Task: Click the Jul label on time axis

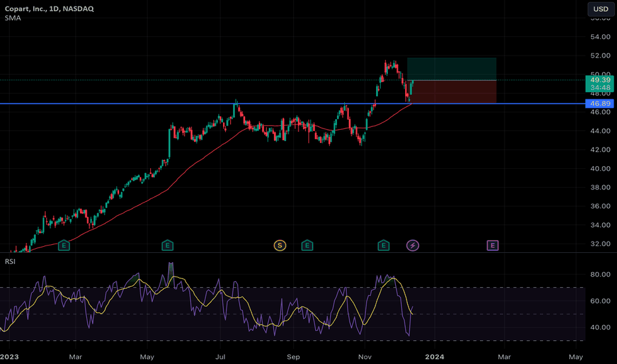Action: point(220,357)
